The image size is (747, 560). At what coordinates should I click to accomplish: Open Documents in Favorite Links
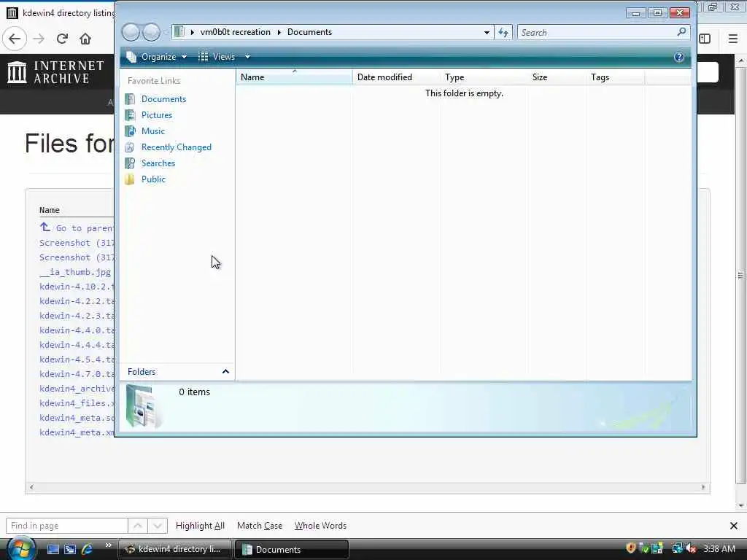163,99
